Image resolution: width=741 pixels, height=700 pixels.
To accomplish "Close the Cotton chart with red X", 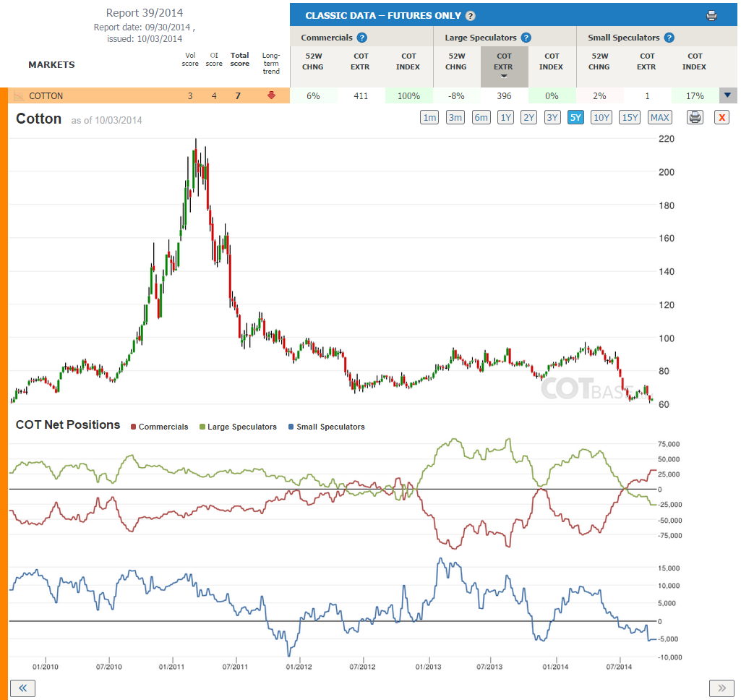I will (721, 117).
